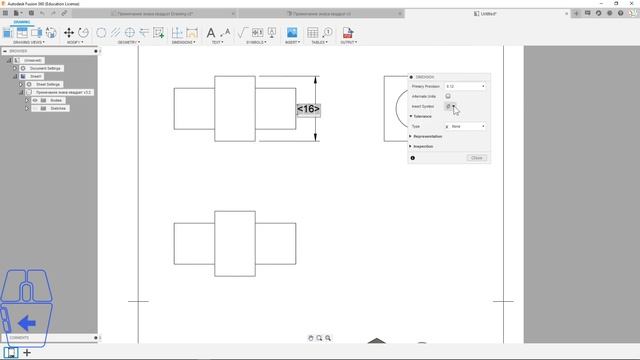Image resolution: width=640 pixels, height=360 pixels.
Task: Collapse the Browser panel
Action: [x=5, y=51]
